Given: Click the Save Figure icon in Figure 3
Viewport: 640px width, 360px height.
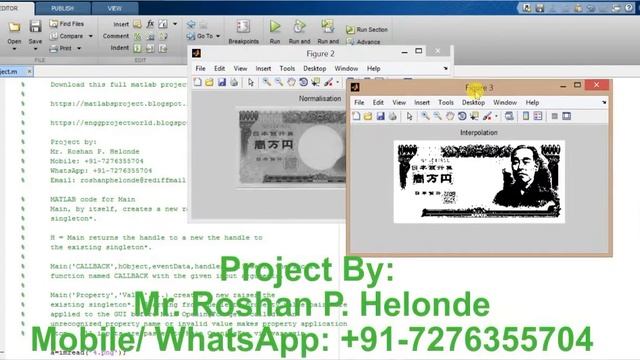Looking at the screenshot, I should tap(380, 116).
